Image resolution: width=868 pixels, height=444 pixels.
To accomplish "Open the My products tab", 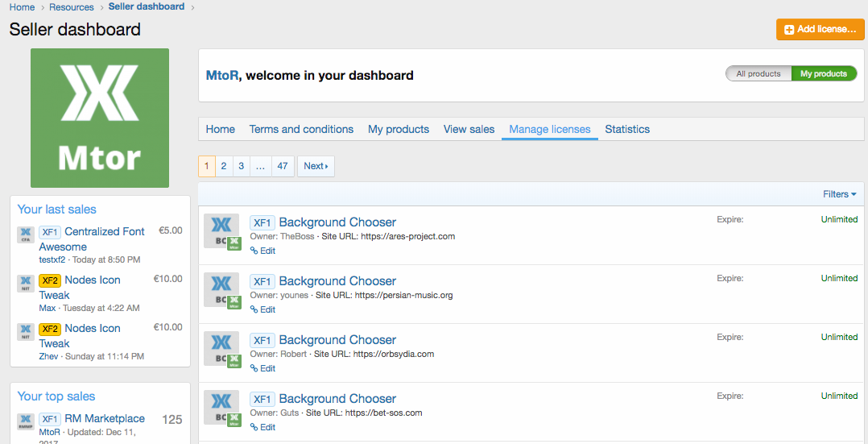I will click(399, 129).
